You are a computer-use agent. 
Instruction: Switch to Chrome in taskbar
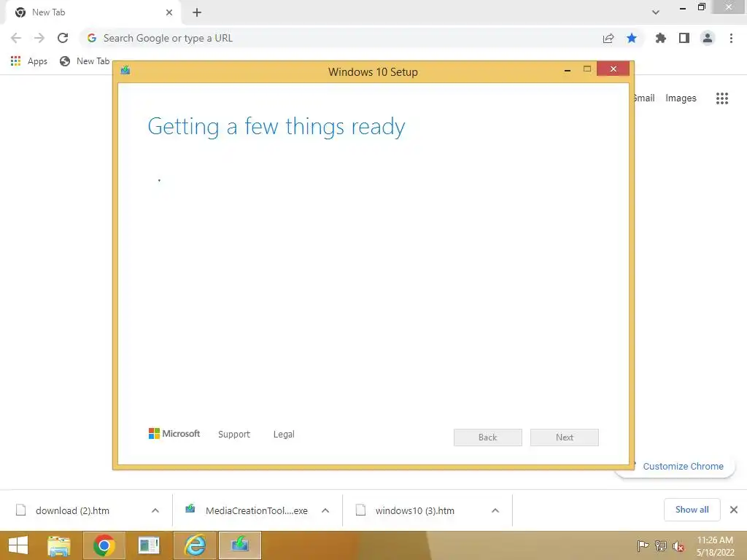click(x=104, y=545)
